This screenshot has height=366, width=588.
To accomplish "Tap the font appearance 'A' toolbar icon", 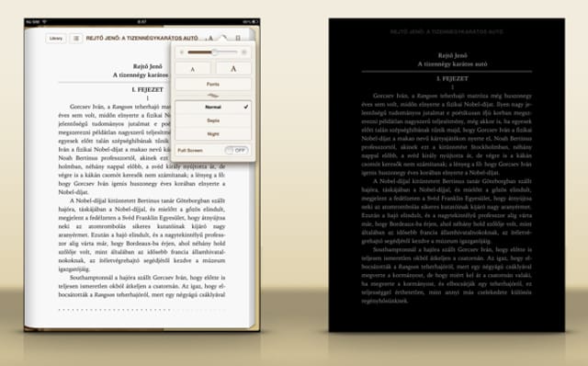I will coord(210,39).
